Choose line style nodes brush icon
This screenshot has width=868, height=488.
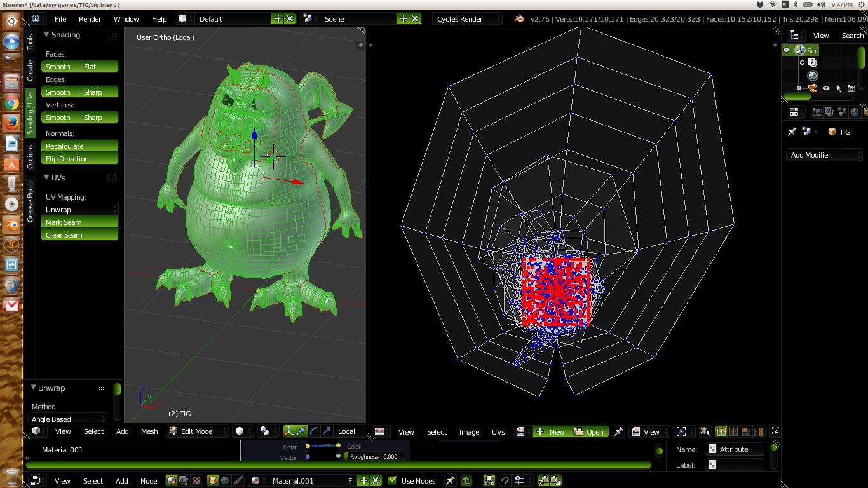[x=237, y=480]
